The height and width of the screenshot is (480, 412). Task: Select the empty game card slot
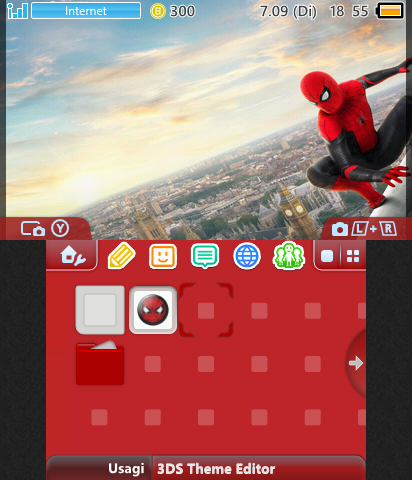[x=100, y=310]
